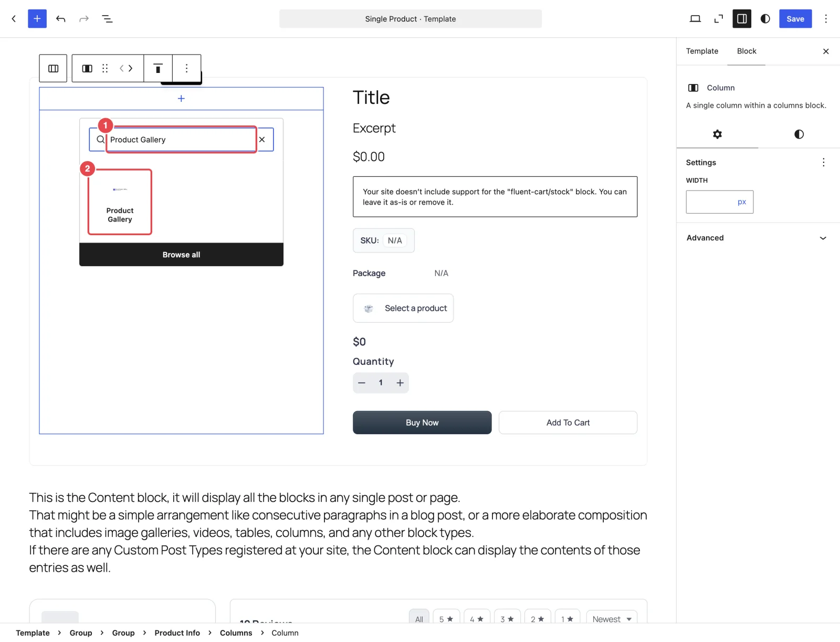This screenshot has height=642, width=840.
Task: Switch to desktop preview via laptop icon
Action: (x=695, y=19)
